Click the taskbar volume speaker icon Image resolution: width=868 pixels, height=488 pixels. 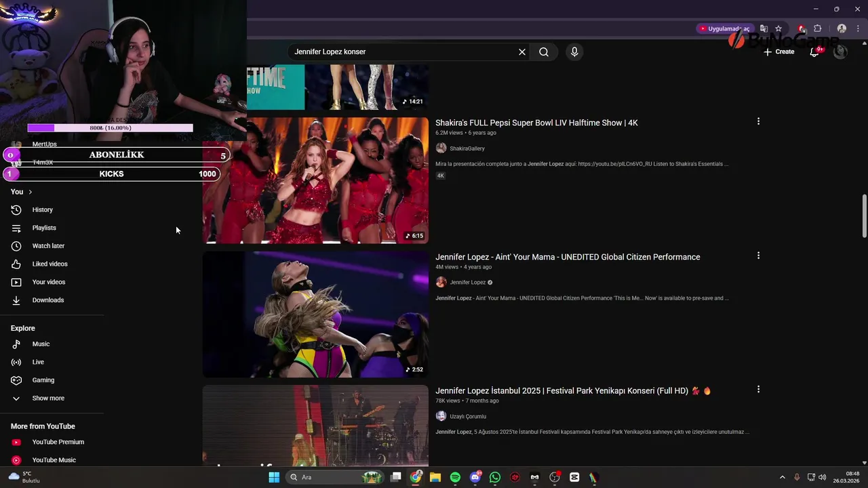822,477
